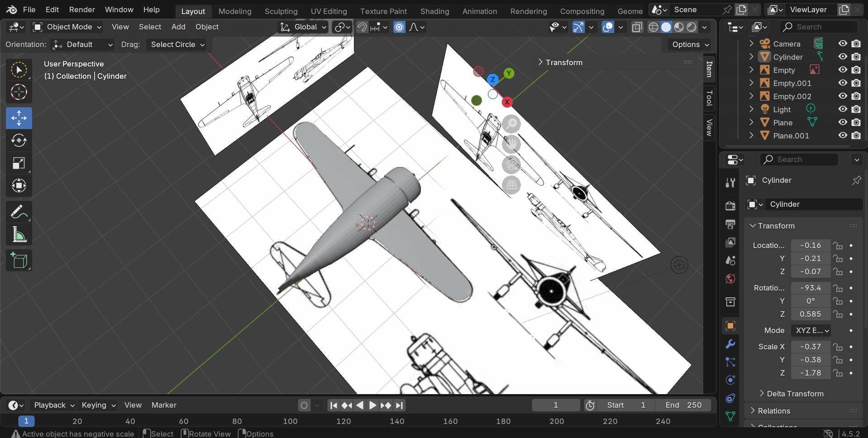Toggle camera view in viewport
This screenshot has height=438, width=868.
point(511,165)
